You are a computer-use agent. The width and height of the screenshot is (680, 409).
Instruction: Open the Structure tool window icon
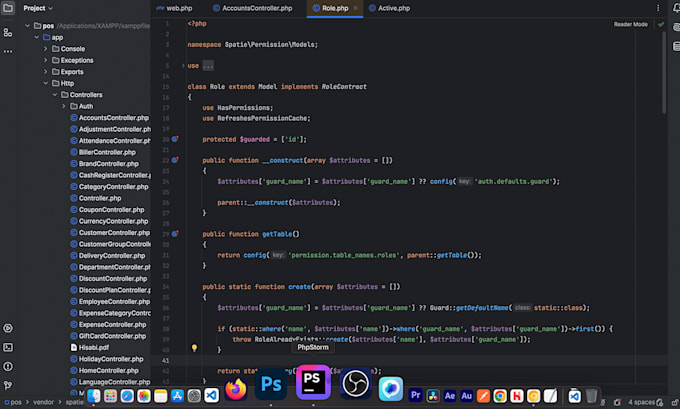coord(8,33)
